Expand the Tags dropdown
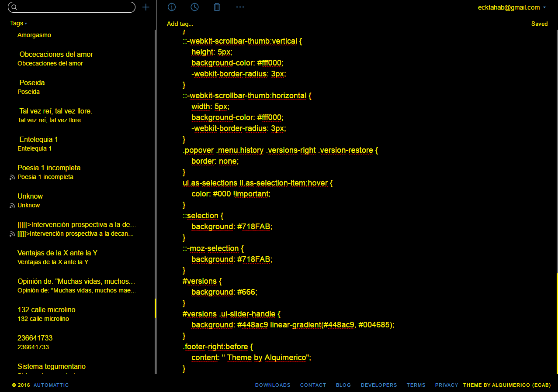Viewport: 558px width, 392px height. click(x=19, y=23)
